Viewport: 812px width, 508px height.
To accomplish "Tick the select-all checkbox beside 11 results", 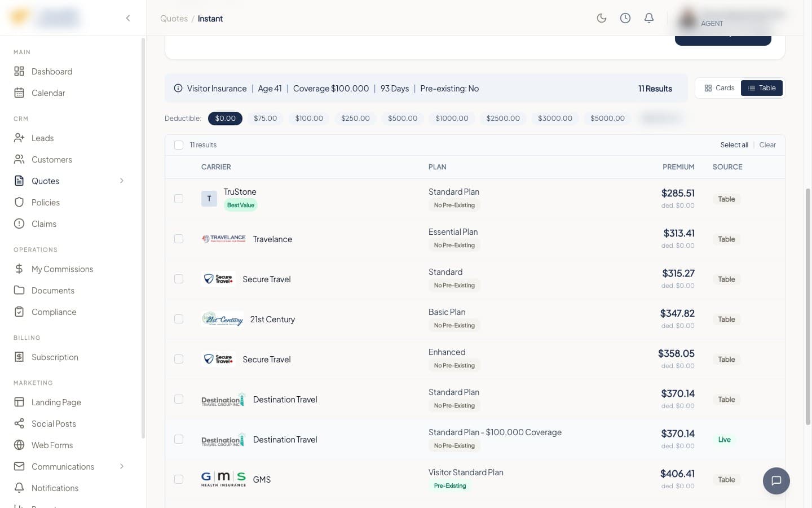I will coord(179,145).
